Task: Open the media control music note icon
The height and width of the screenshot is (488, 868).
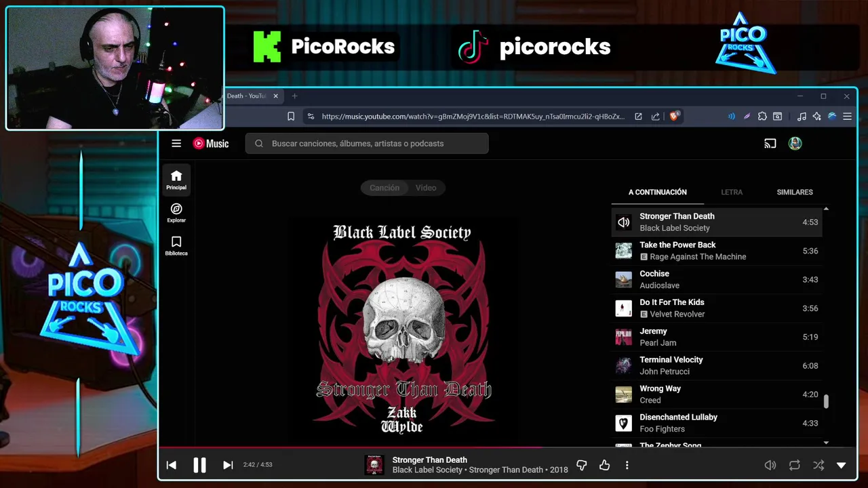Action: click(802, 117)
